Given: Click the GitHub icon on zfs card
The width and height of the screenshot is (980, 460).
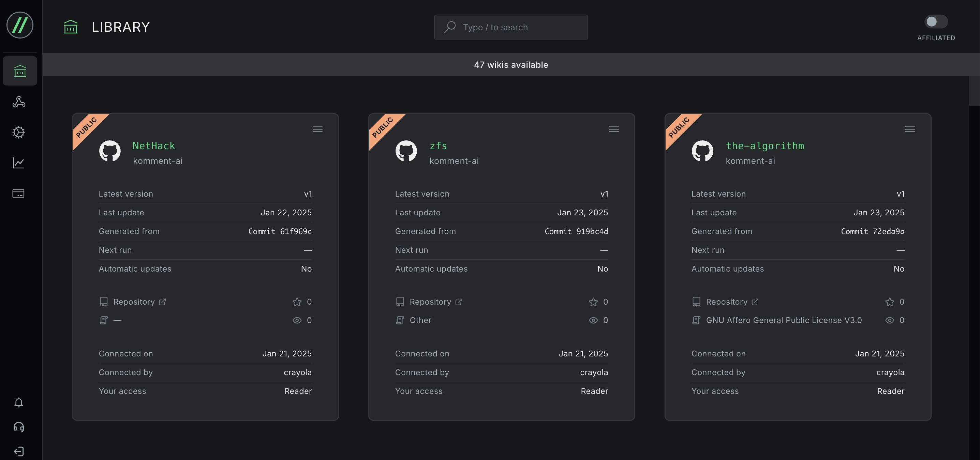Looking at the screenshot, I should [x=406, y=151].
